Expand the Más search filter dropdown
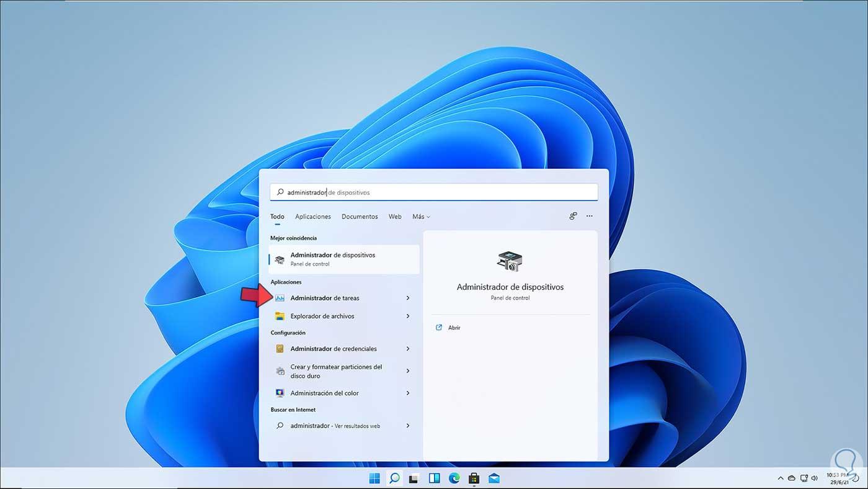Image resolution: width=868 pixels, height=489 pixels. (x=420, y=217)
